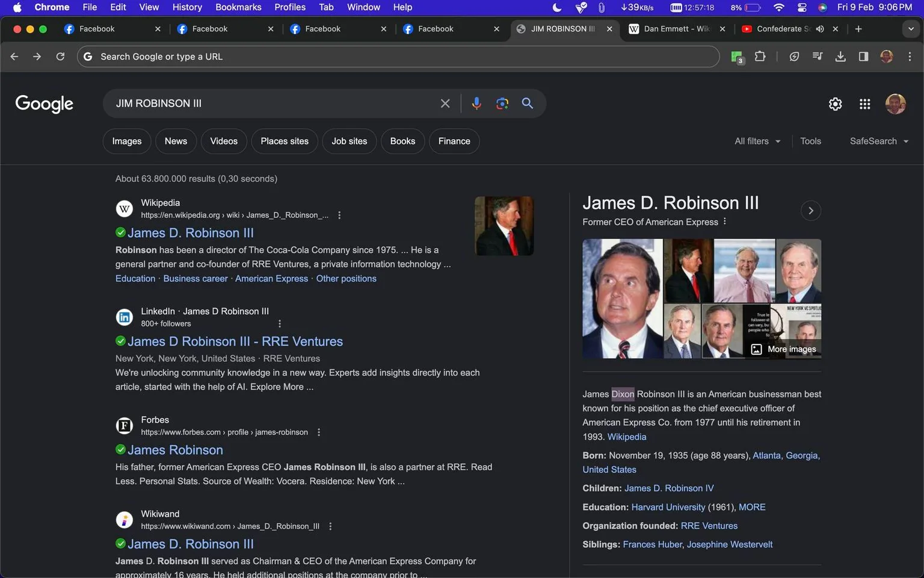Open more options for Wikipedia result
Screen dimensions: 924x578
pos(339,215)
